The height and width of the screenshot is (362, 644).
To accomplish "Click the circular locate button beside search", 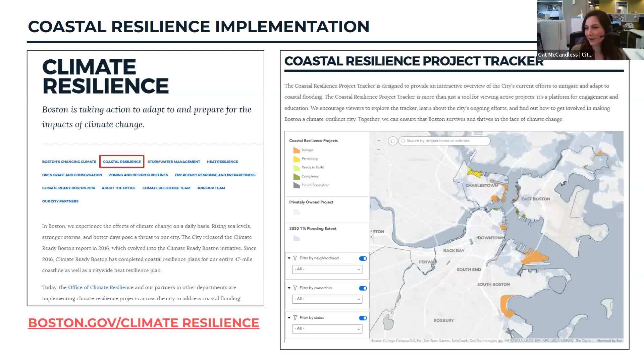I will 392,141.
